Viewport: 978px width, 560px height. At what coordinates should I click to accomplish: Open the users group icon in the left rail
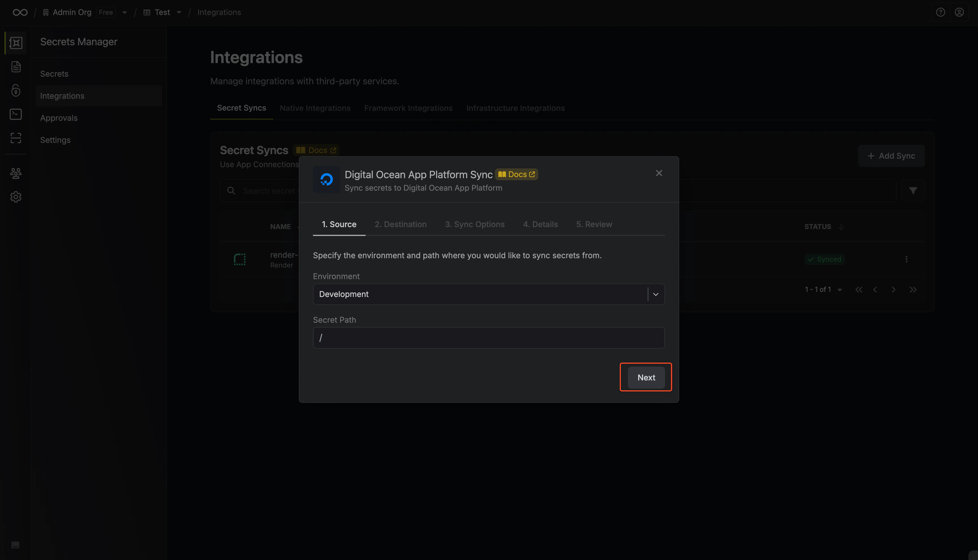point(16,173)
